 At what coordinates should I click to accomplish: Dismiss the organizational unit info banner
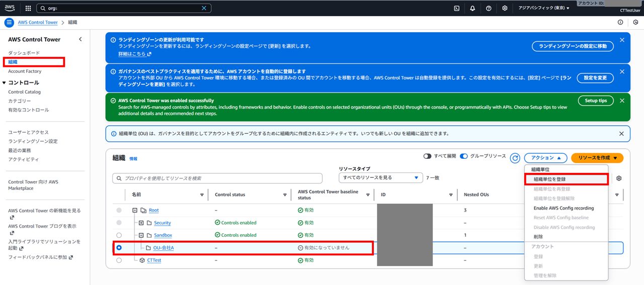[621, 134]
